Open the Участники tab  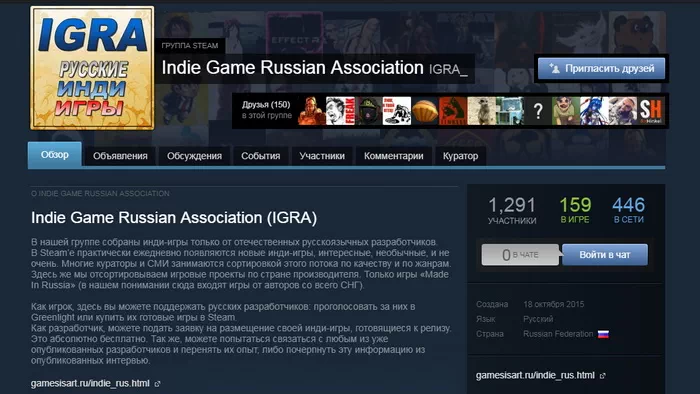(x=322, y=156)
